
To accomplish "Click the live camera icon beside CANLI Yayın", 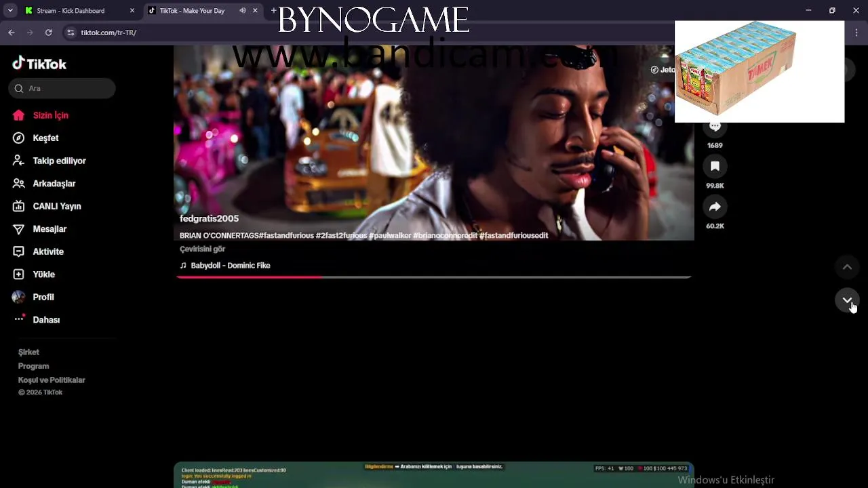I will pos(19,206).
